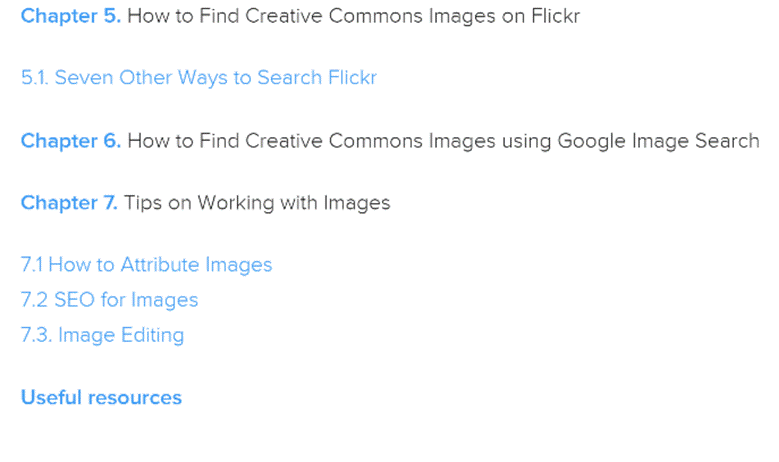Viewport: 779px width, 462px height.
Task: Click the Chapter 5 title about Flickr
Action: [x=353, y=16]
